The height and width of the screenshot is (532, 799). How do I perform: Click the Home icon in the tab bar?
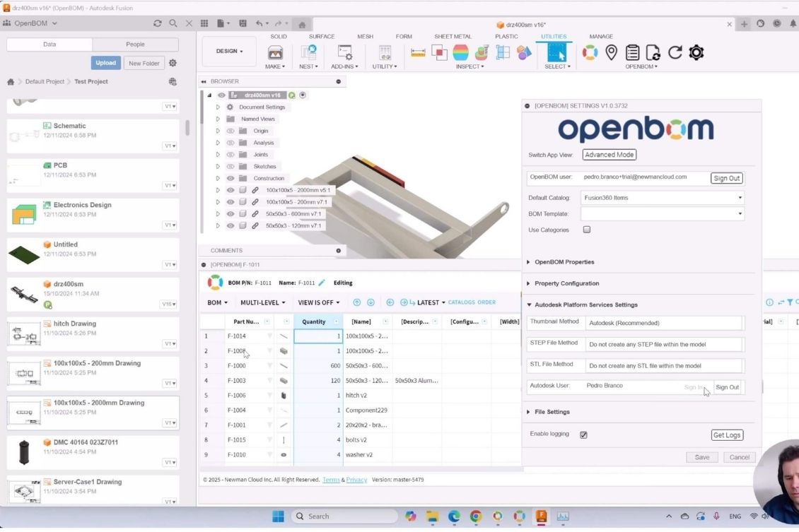(302, 25)
